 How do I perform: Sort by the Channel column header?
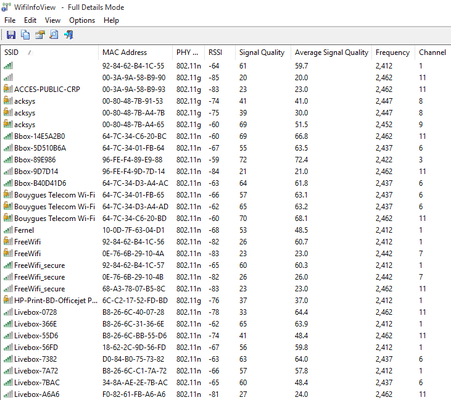[x=433, y=52]
